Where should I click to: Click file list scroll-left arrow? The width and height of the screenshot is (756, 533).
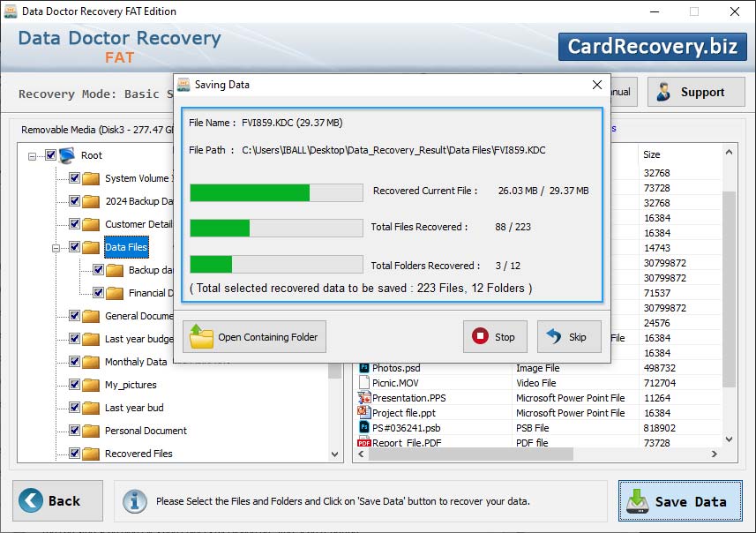[361, 454]
